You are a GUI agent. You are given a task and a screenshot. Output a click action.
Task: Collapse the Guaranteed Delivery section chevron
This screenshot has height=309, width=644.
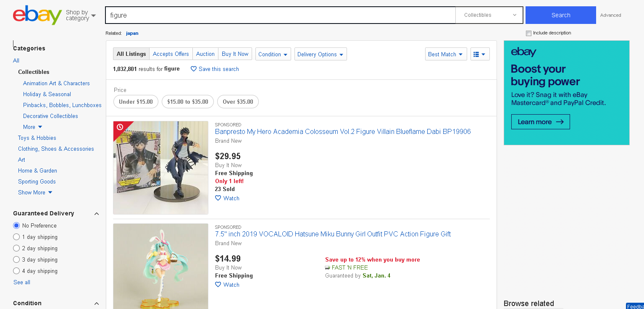[x=97, y=214]
